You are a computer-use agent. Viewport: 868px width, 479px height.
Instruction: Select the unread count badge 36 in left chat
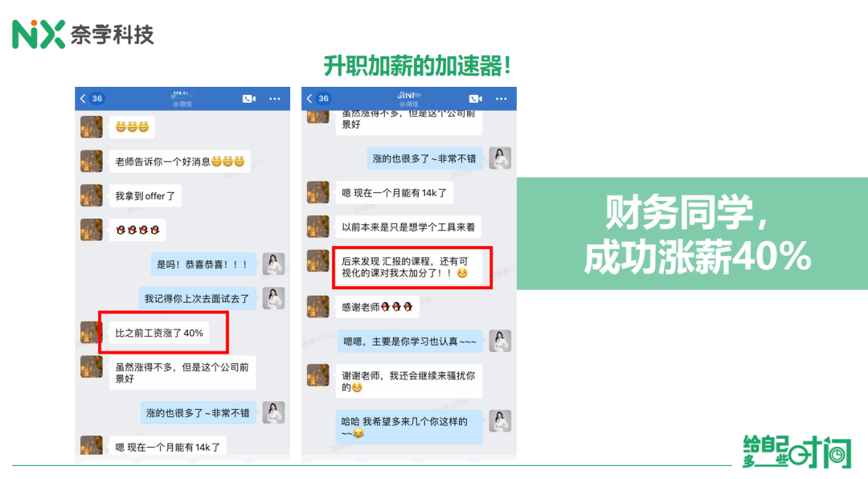[97, 99]
